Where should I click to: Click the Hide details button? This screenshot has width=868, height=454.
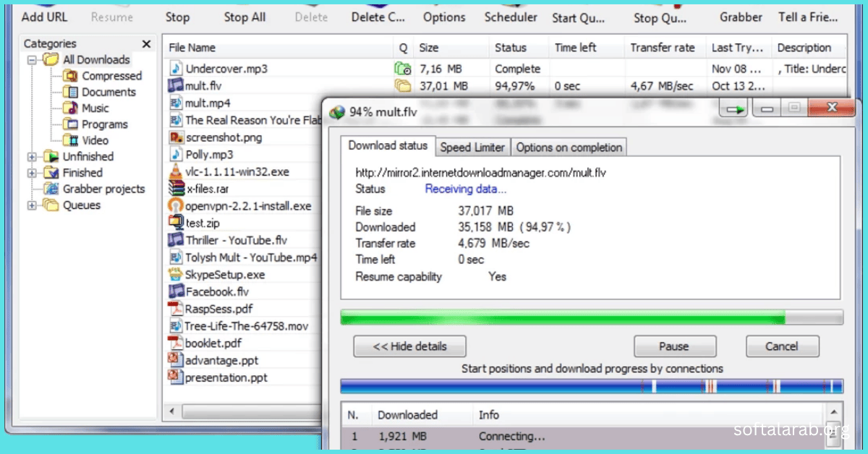[410, 346]
